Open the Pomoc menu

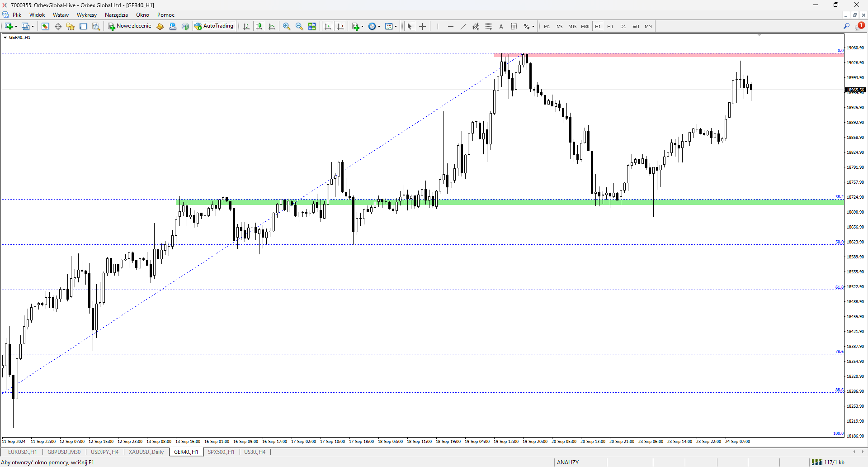point(166,15)
